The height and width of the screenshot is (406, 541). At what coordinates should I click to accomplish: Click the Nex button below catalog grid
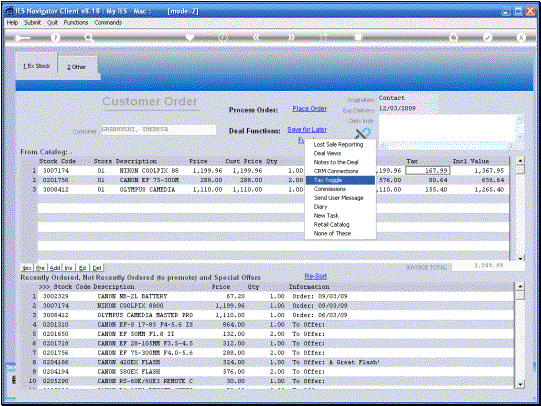coord(27,268)
